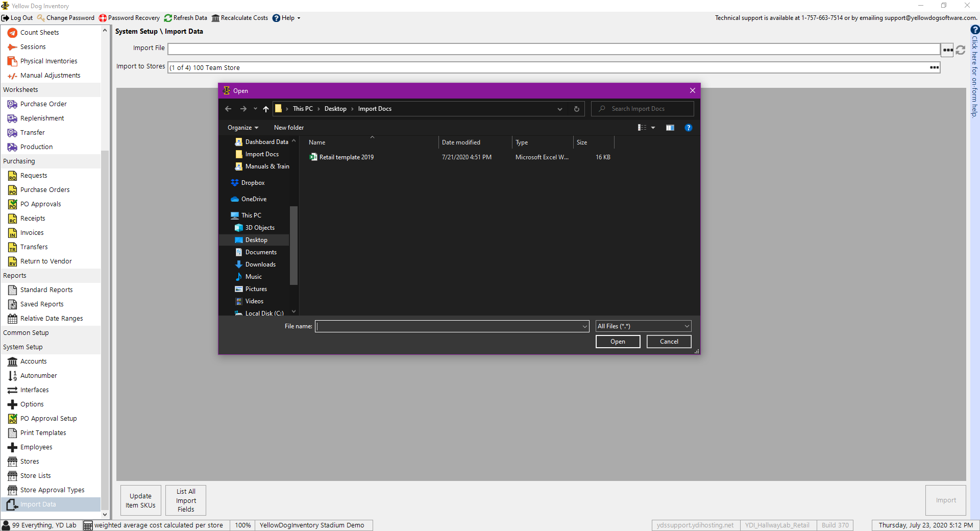This screenshot has width=980, height=531.
Task: Open Purchase Orders under Purchasing
Action: (45, 189)
